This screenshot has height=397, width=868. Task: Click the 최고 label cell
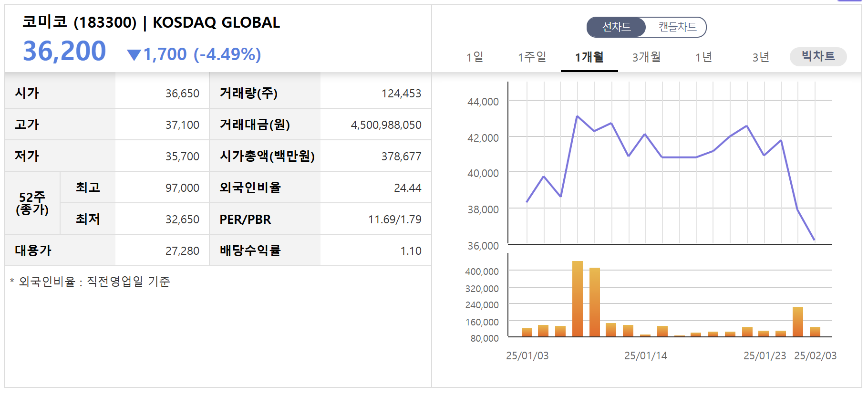[x=88, y=188]
